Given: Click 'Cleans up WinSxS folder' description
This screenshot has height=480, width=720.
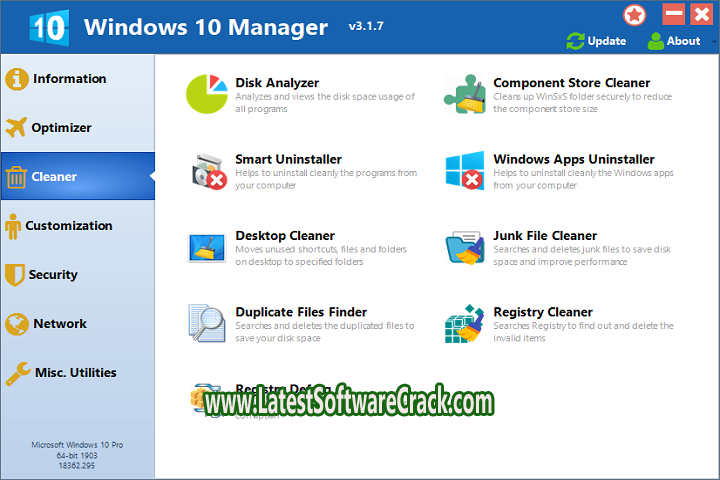Looking at the screenshot, I should [x=582, y=103].
